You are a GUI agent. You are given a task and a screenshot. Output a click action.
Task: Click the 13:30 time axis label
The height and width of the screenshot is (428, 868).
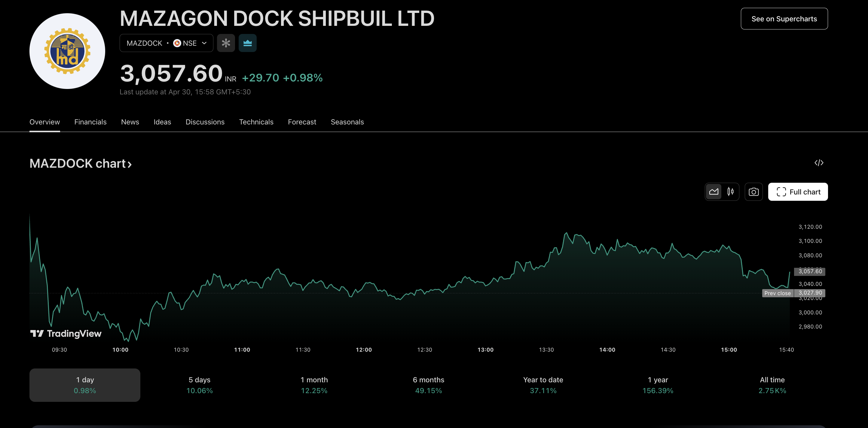[x=546, y=350]
